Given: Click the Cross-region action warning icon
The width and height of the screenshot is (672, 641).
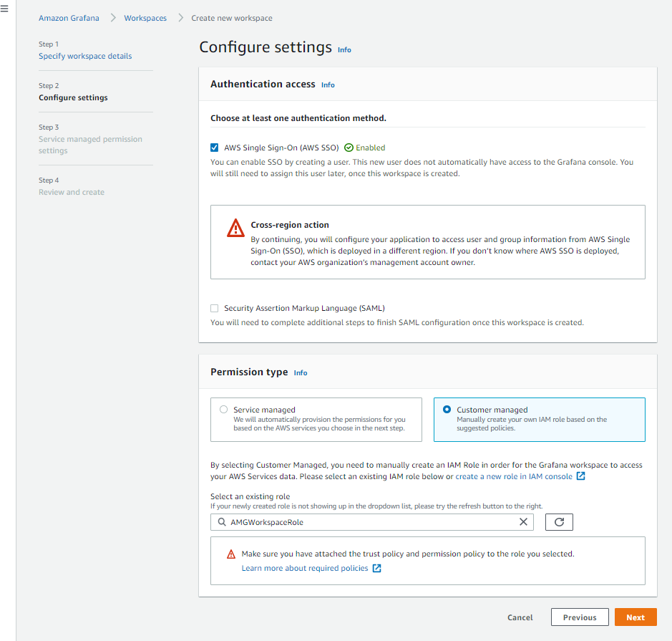Looking at the screenshot, I should pyautogui.click(x=235, y=228).
